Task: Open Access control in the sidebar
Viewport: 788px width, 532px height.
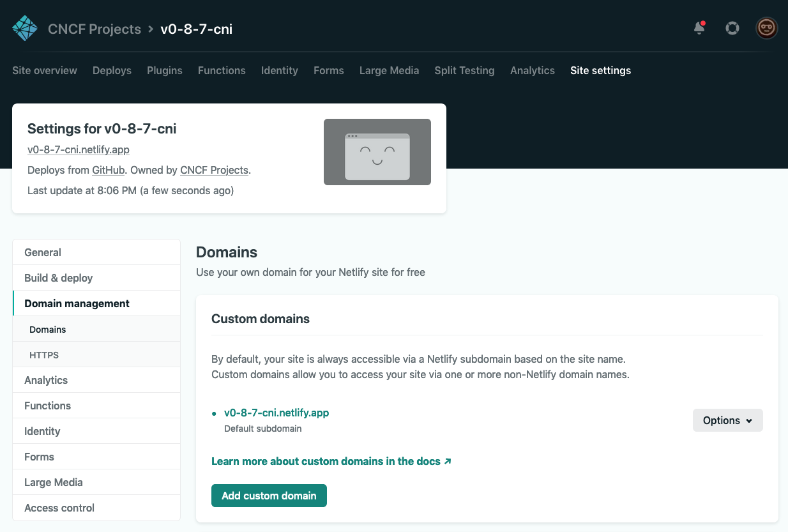Action: click(x=96, y=508)
